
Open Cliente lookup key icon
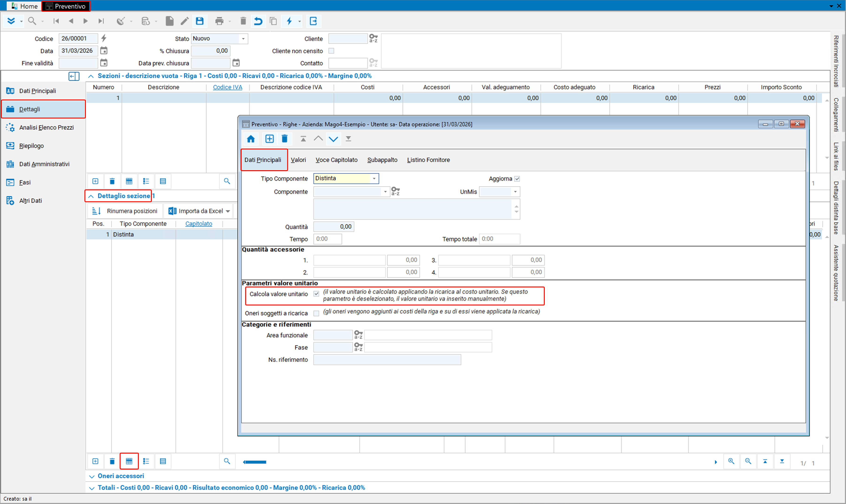click(x=373, y=38)
